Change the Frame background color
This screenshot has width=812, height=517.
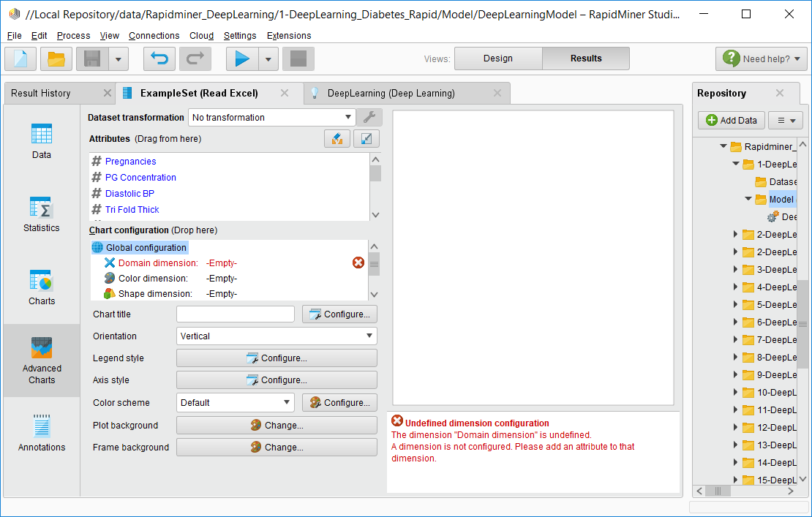click(277, 447)
